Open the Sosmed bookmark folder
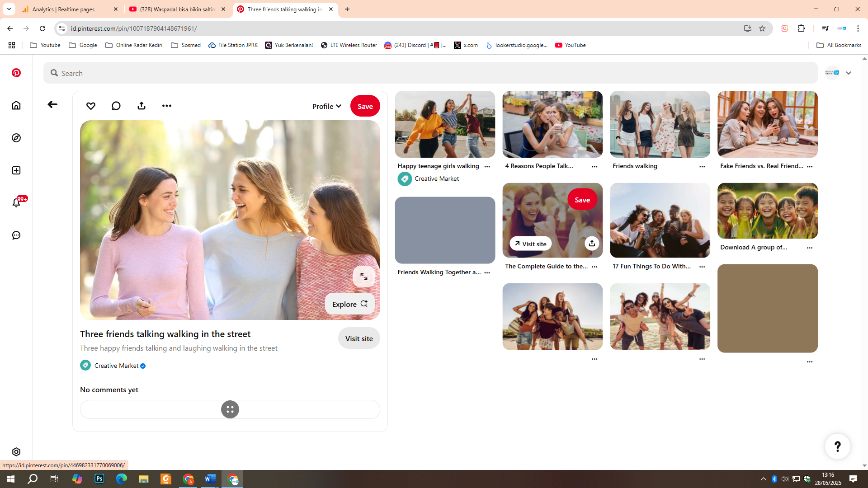This screenshot has width=868, height=488. pyautogui.click(x=186, y=45)
